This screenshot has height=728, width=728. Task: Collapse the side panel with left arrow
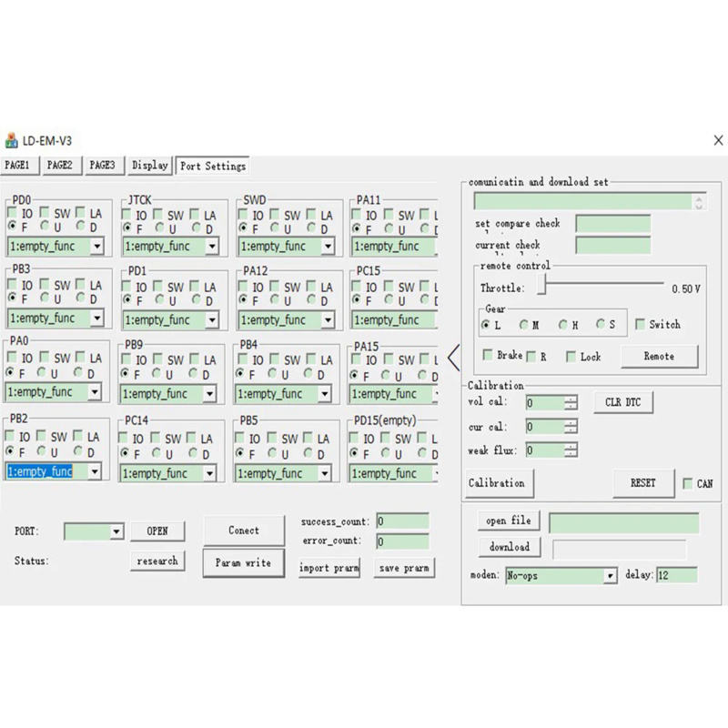(453, 357)
